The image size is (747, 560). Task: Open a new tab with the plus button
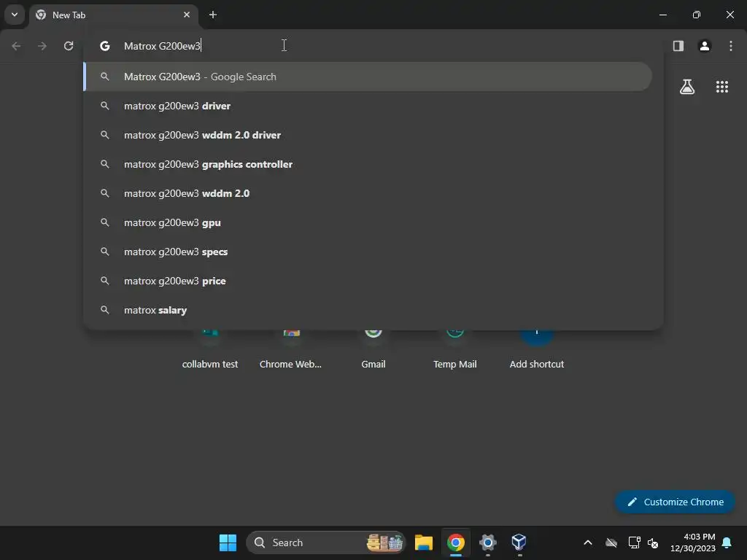pos(213,15)
